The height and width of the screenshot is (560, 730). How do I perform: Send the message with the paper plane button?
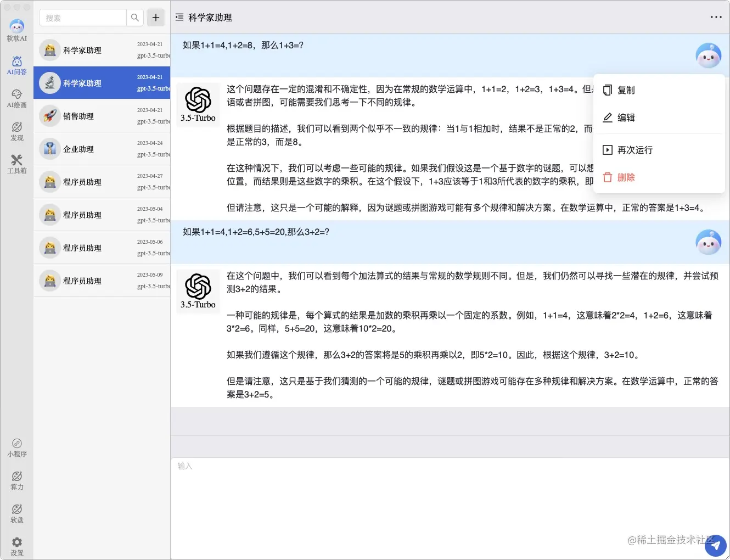(x=715, y=546)
